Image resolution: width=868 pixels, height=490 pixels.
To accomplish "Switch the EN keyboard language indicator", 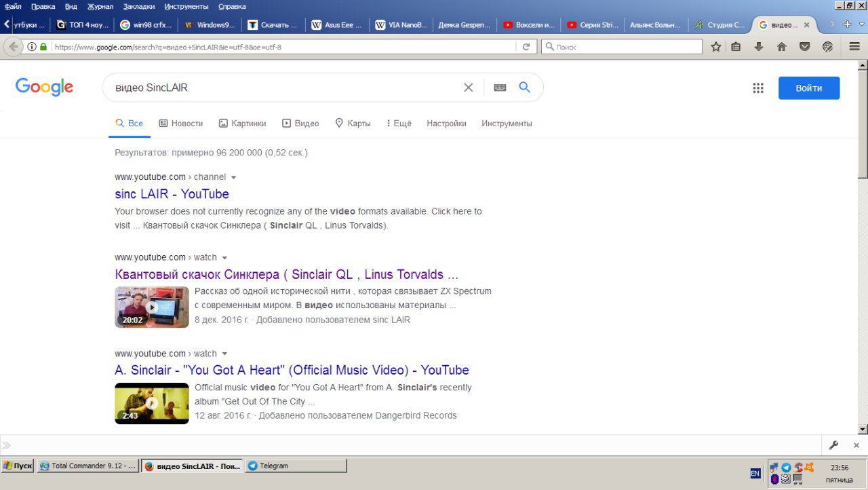I will (x=755, y=473).
